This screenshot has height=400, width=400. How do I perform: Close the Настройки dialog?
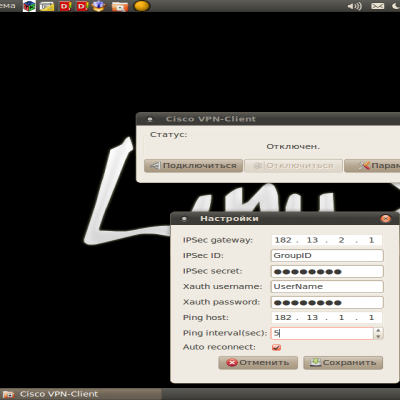385,219
